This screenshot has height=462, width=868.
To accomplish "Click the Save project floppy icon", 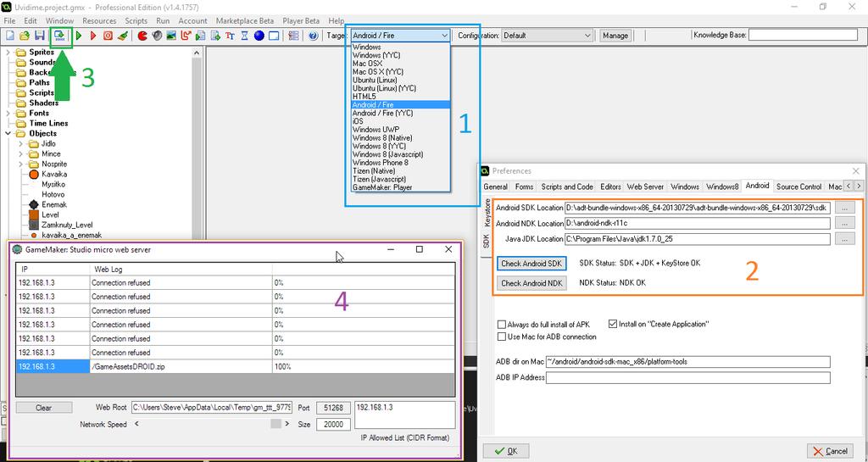I will 39,36.
